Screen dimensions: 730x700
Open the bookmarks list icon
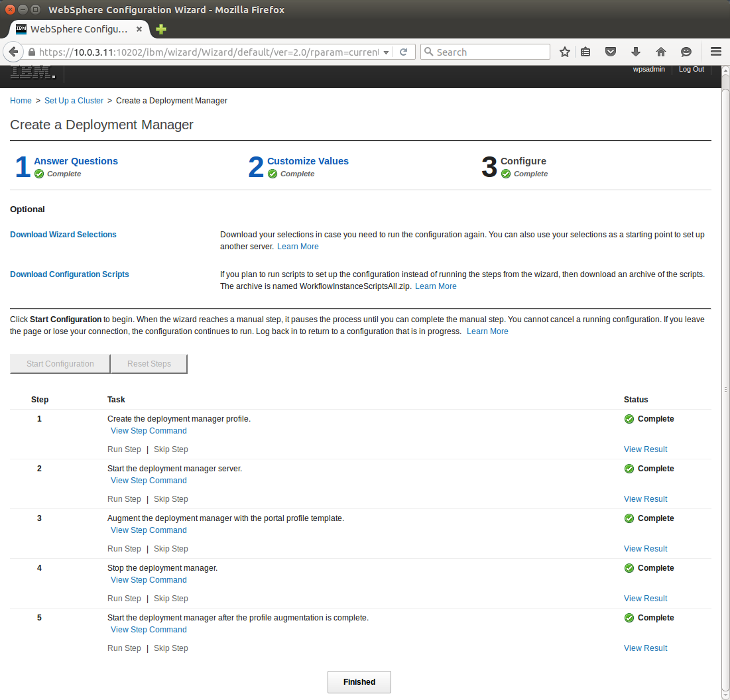[x=585, y=52]
